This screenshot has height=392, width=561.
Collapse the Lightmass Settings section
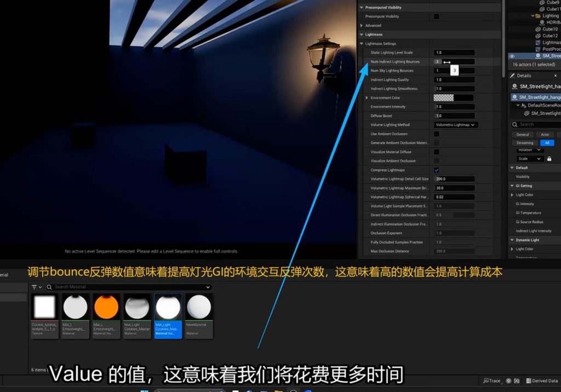click(362, 44)
